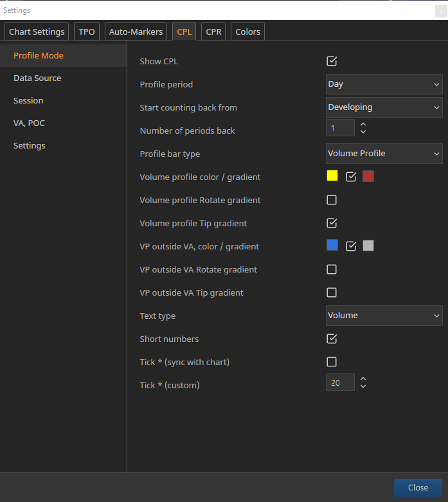Disable Volume profile Tip gradient

click(332, 223)
